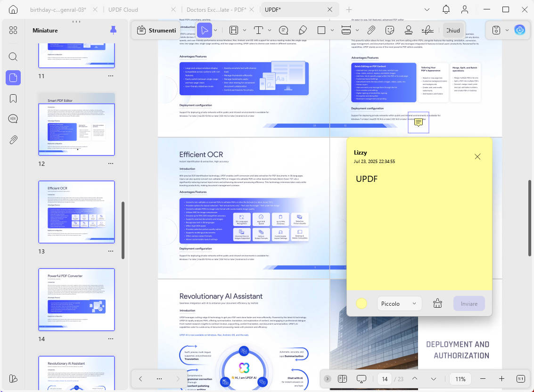Screen dimensions: 534x392
Task: Select the text highlight tool
Action: tap(234, 30)
